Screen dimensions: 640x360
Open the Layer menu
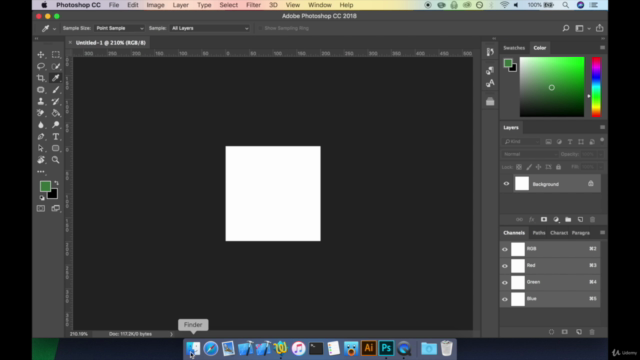(x=180, y=5)
